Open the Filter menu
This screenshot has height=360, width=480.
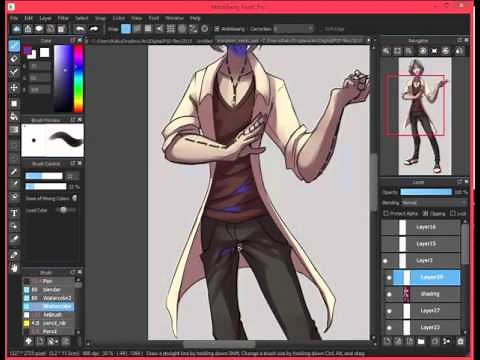(63, 18)
